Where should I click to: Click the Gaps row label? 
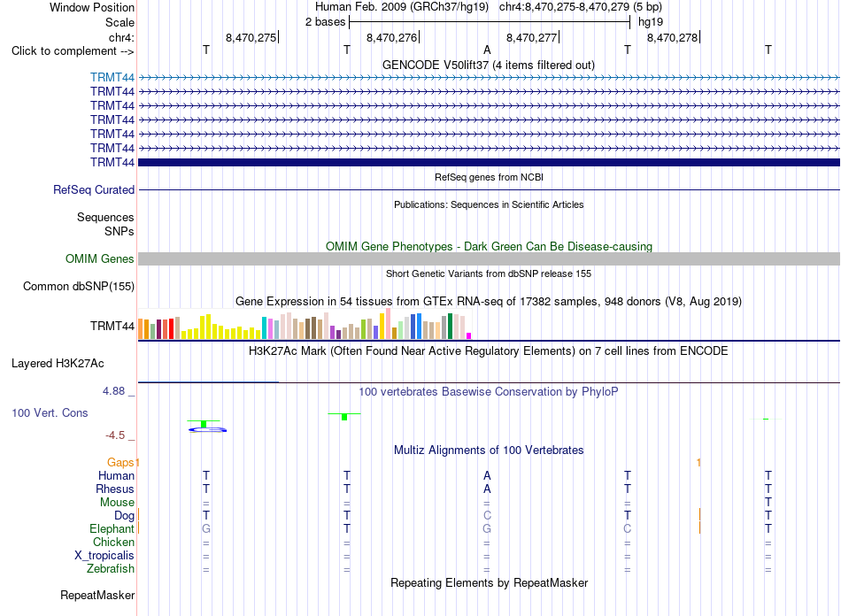[120, 462]
